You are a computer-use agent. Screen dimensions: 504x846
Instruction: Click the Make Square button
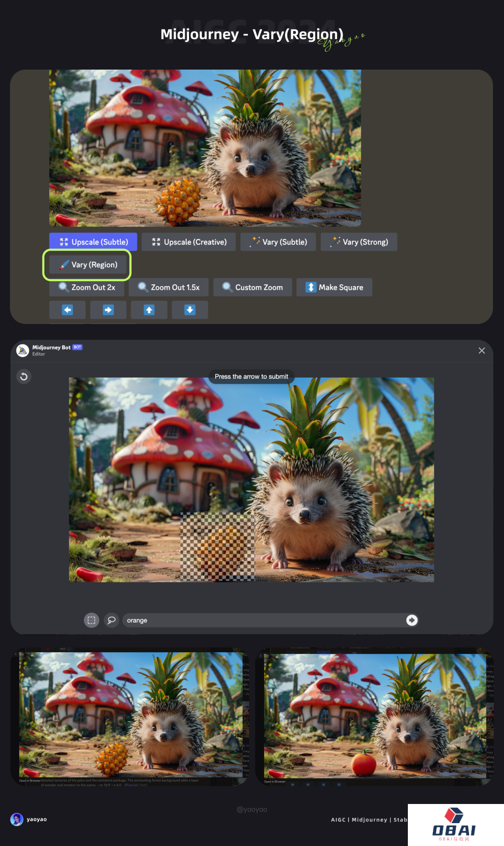pyautogui.click(x=334, y=287)
